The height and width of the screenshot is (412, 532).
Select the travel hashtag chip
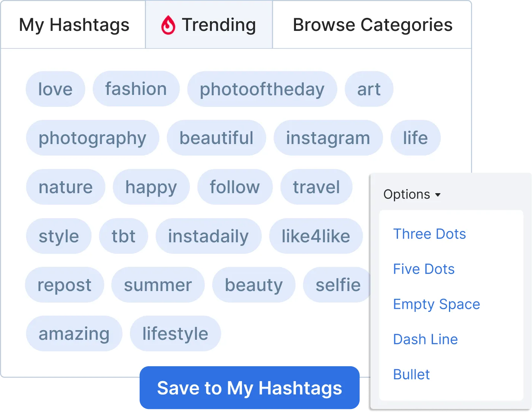click(316, 187)
